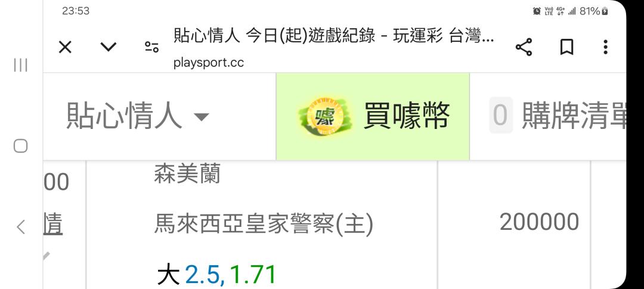Tap the Android recent apps icon
The width and height of the screenshot is (644, 289).
click(x=20, y=65)
